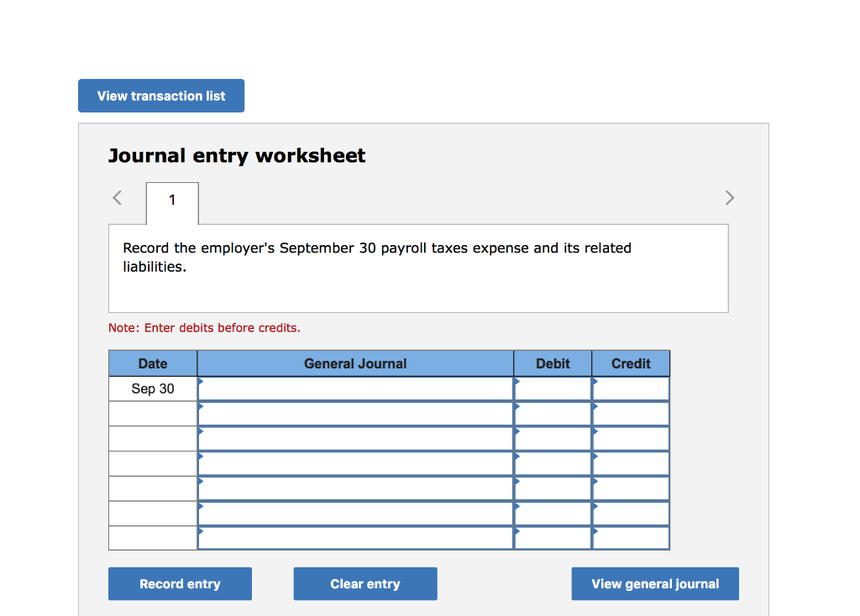
Task: Click the Sep 30 date cell
Action: (x=152, y=389)
